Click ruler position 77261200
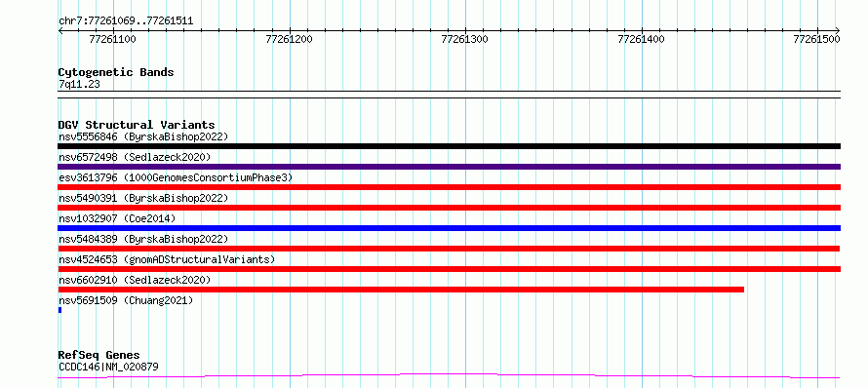The height and width of the screenshot is (388, 868). click(x=289, y=39)
